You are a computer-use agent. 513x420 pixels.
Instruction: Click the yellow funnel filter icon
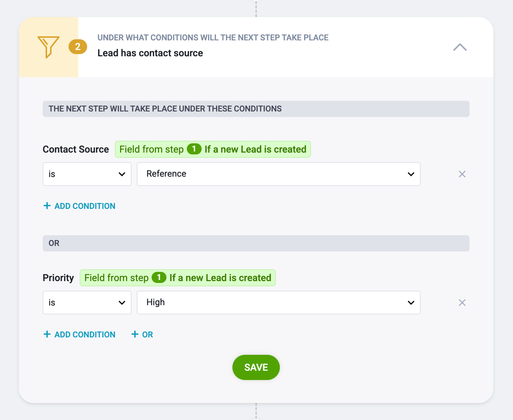[48, 47]
